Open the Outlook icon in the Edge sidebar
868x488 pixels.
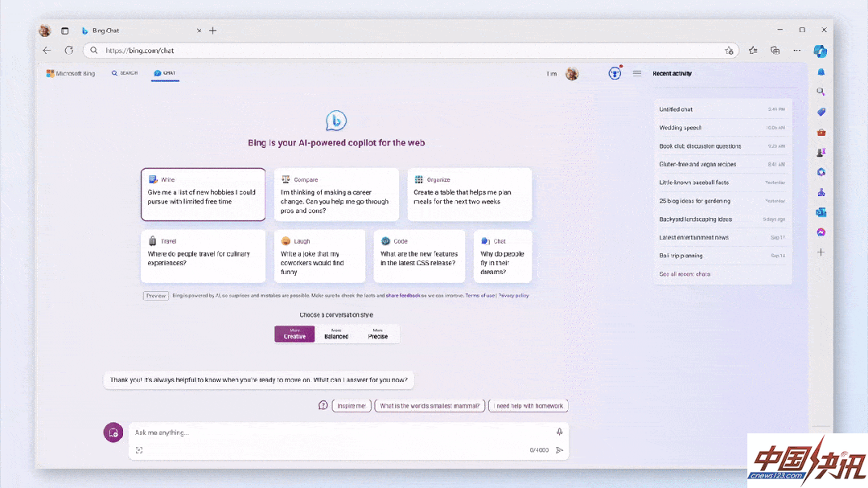point(821,212)
